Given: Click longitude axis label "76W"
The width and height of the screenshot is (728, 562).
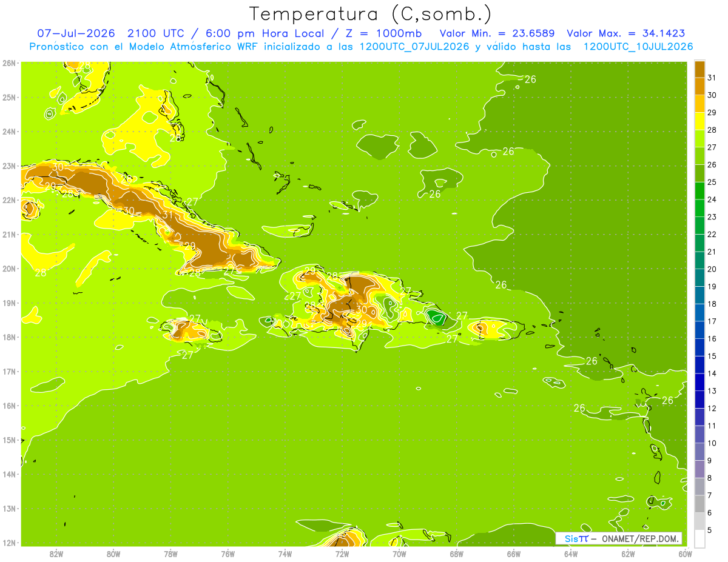Looking at the screenshot, I should (227, 554).
